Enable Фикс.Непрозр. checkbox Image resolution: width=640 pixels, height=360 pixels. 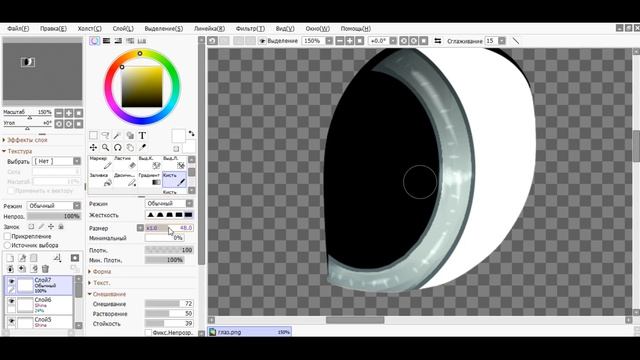coord(149,333)
